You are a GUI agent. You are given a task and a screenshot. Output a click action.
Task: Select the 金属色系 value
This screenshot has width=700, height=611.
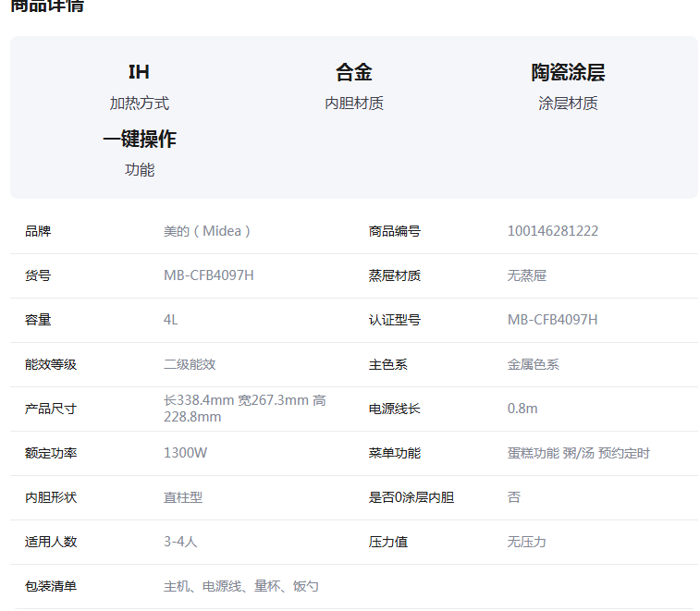pos(533,364)
